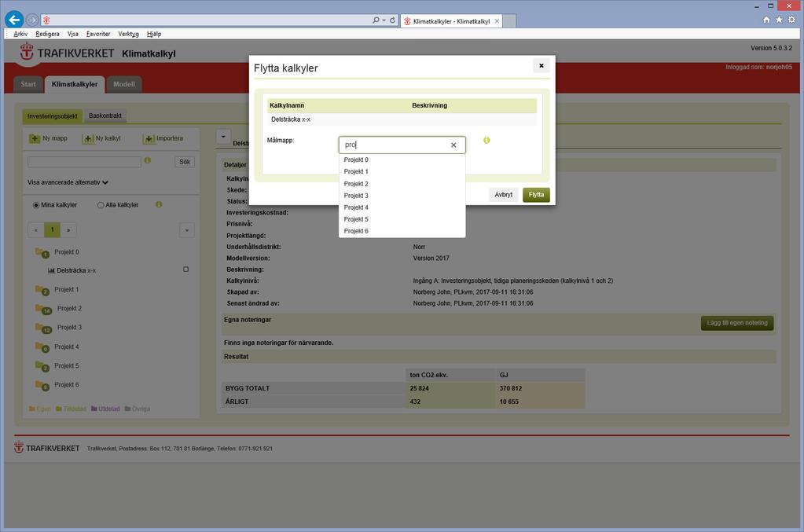The width and height of the screenshot is (804, 532).
Task: Click the Projekt 3 folder icon
Action: pos(43,328)
